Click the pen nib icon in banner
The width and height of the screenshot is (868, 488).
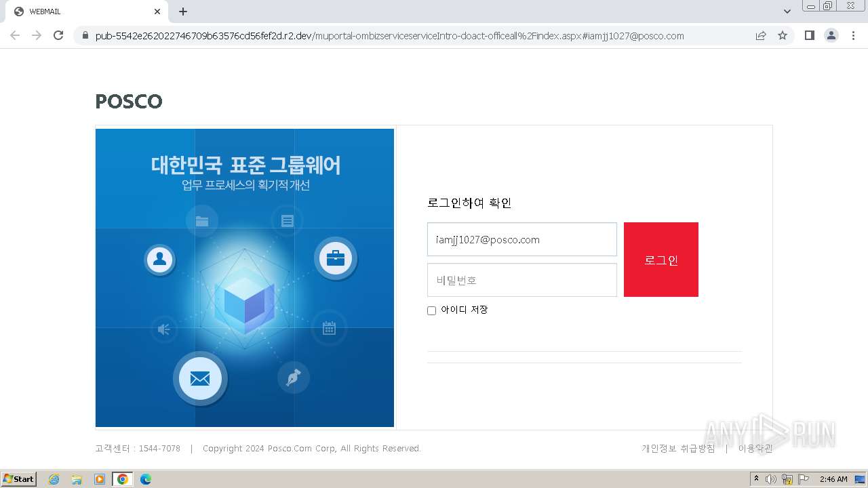tap(294, 378)
